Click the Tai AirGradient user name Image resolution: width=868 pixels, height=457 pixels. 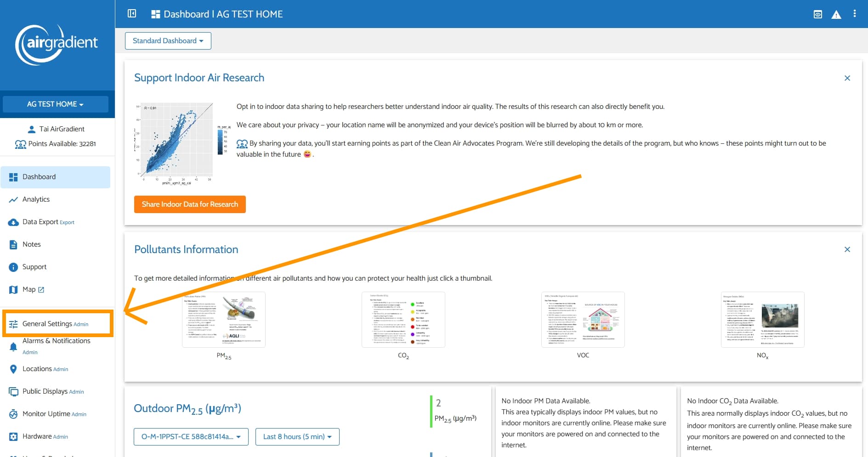(x=62, y=129)
